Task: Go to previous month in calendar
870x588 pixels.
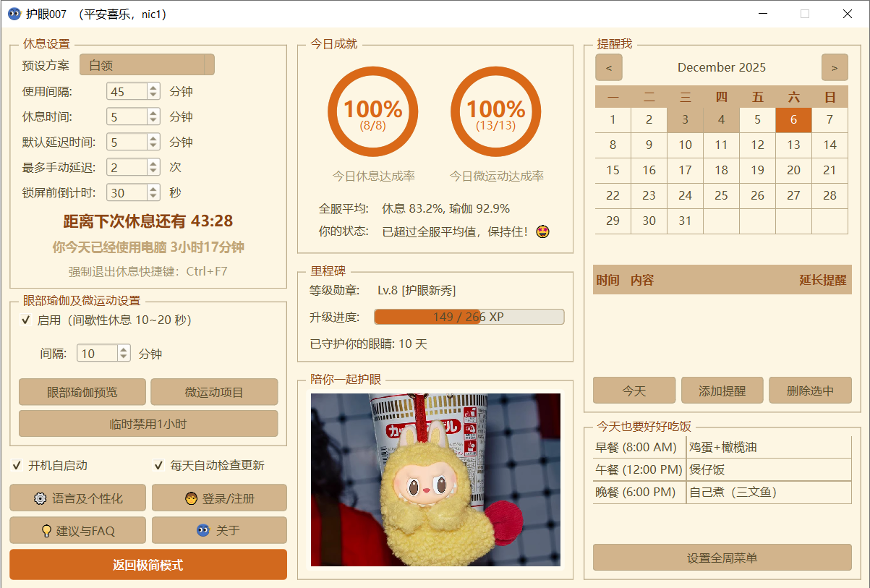Action: point(609,67)
